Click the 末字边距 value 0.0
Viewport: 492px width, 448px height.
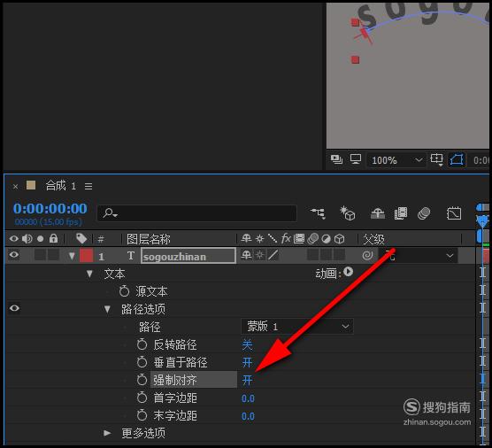click(x=248, y=416)
